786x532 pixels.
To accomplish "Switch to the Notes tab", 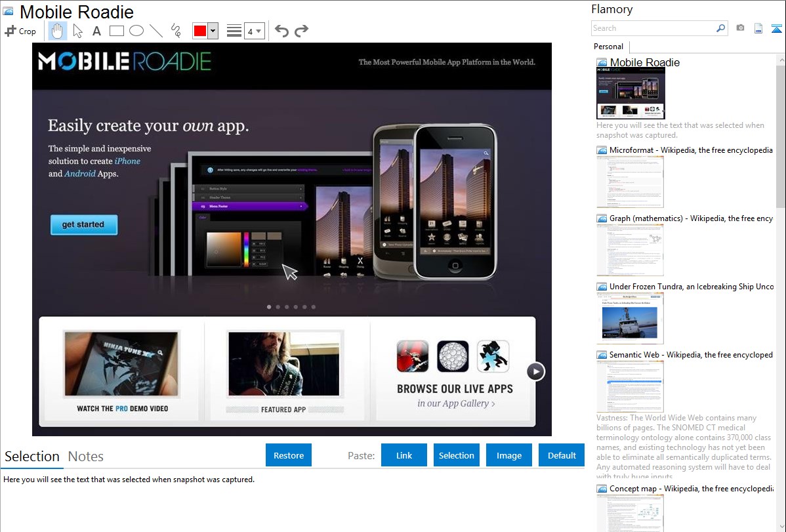I will pyautogui.click(x=86, y=457).
